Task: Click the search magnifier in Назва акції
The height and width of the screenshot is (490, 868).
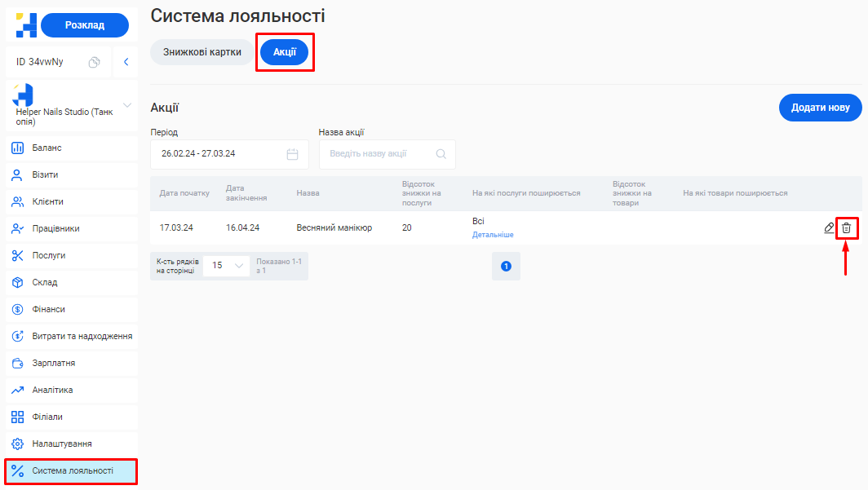Action: click(x=441, y=154)
